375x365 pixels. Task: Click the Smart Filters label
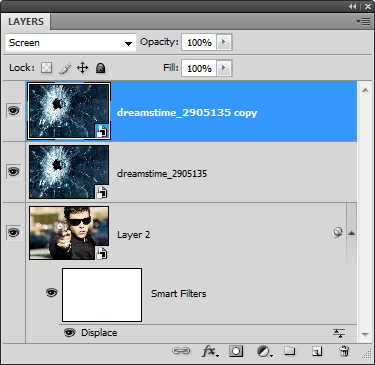179,294
